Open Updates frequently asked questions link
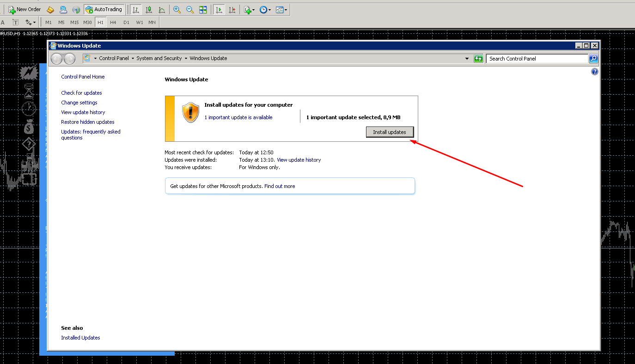635x364 pixels. tap(91, 134)
